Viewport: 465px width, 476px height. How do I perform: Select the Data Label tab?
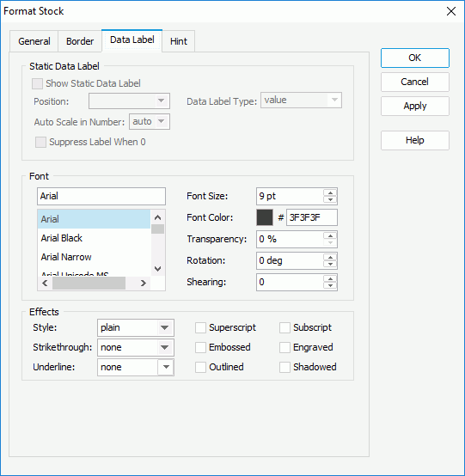pos(132,40)
